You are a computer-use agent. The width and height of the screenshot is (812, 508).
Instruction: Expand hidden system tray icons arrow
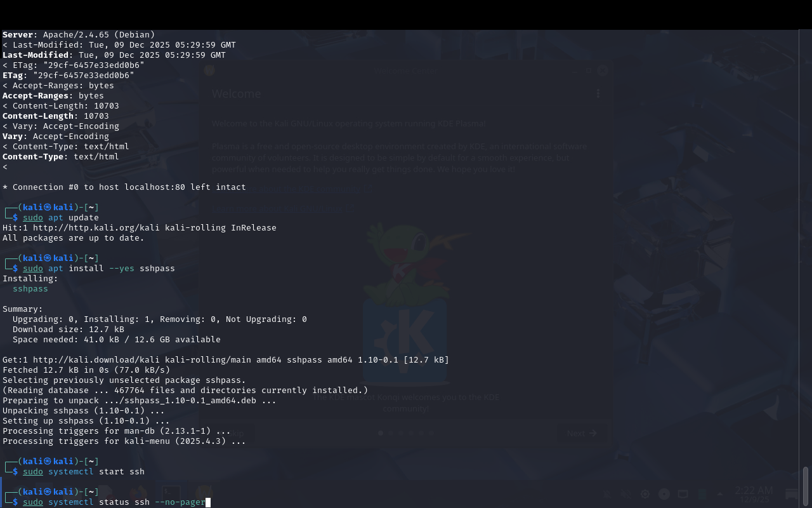click(x=719, y=494)
